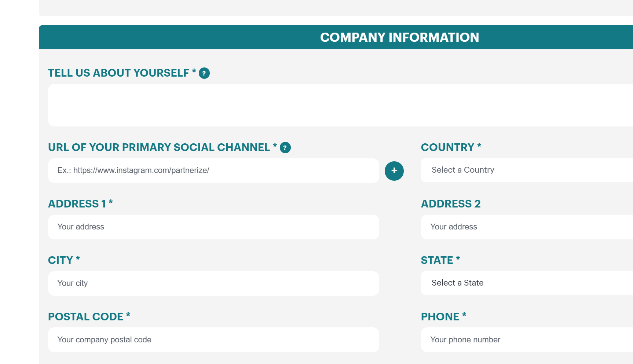Click the Address 2 label text
The height and width of the screenshot is (364, 633).
[451, 204]
